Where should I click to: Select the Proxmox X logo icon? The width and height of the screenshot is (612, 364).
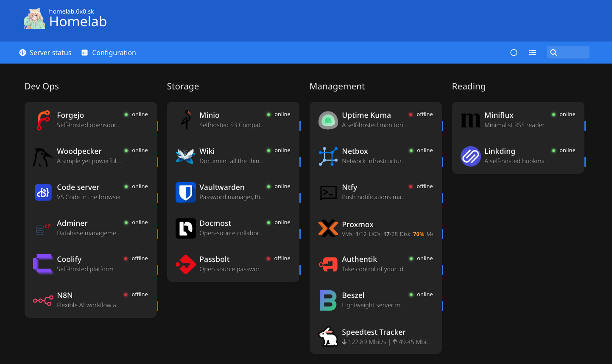(x=328, y=228)
